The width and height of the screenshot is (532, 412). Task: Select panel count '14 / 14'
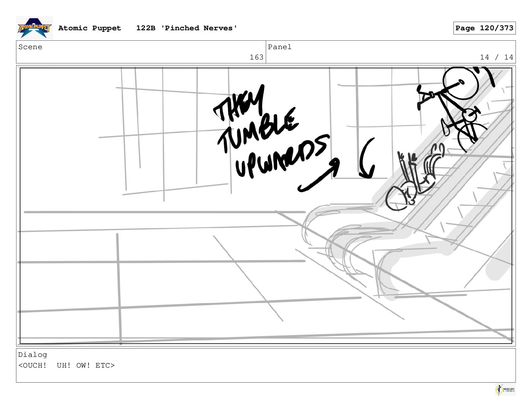pyautogui.click(x=497, y=57)
